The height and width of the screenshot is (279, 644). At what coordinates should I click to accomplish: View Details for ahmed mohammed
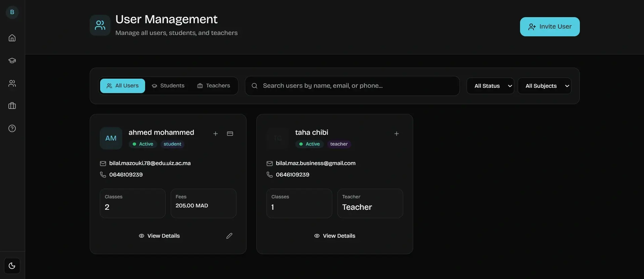pyautogui.click(x=160, y=236)
